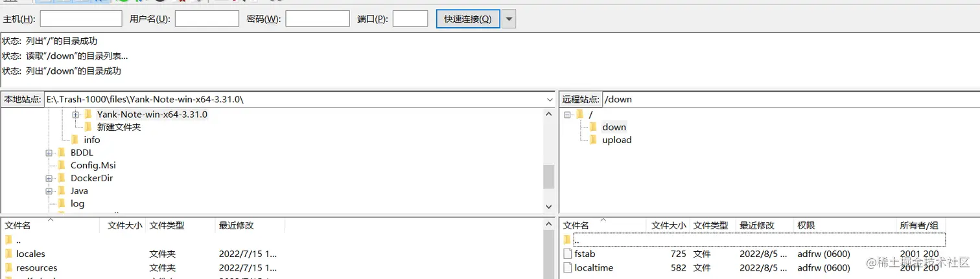Click the 端口 port field

pyautogui.click(x=410, y=19)
